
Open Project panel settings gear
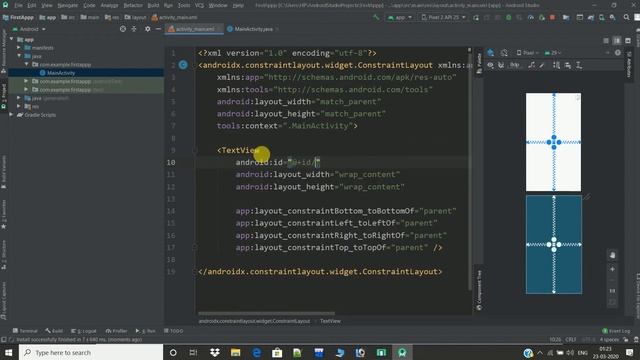[x=147, y=29]
